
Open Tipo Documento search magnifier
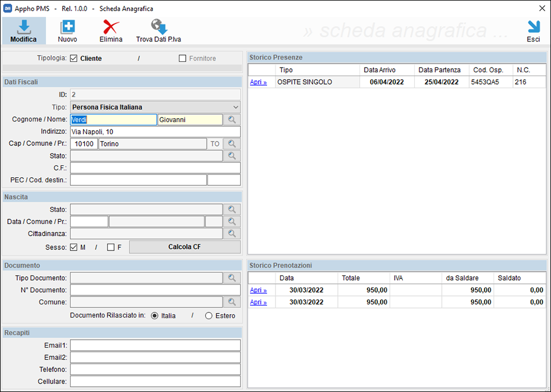pos(232,278)
